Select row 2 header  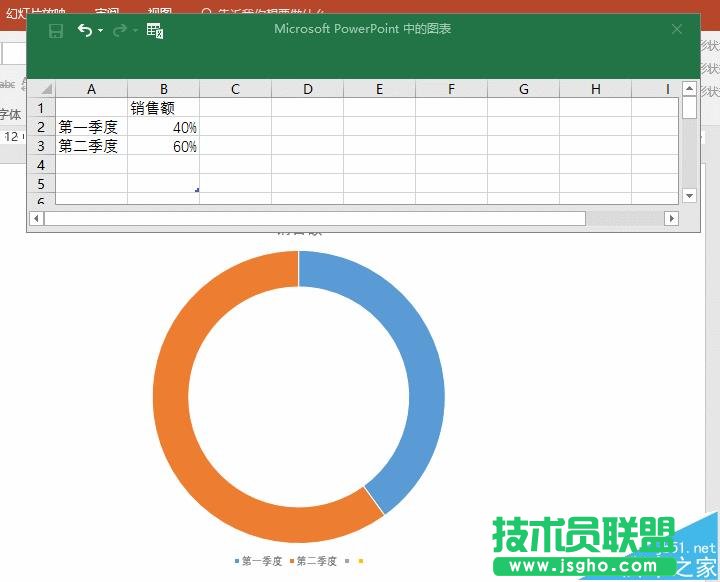[41, 127]
